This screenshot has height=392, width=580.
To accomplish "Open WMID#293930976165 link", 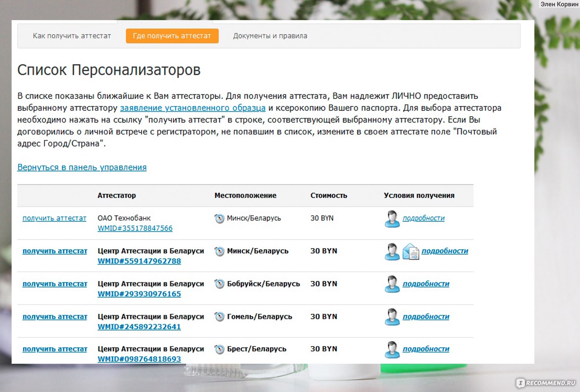I will pos(139,294).
